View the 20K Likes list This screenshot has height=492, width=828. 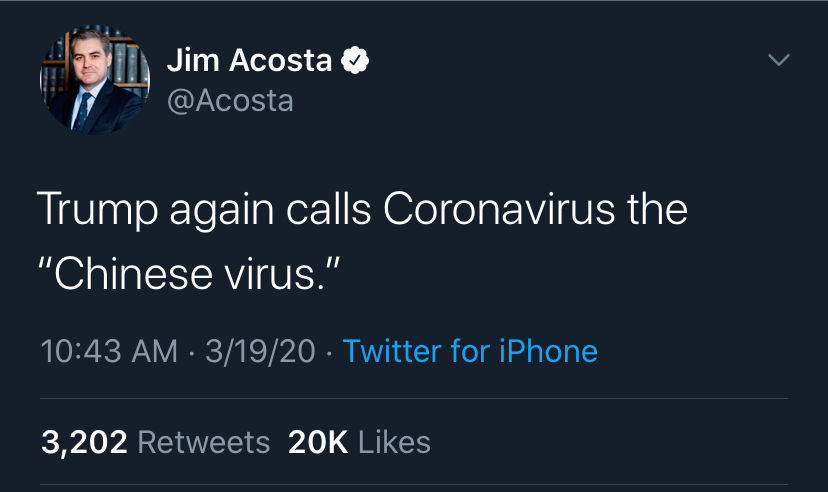(359, 442)
